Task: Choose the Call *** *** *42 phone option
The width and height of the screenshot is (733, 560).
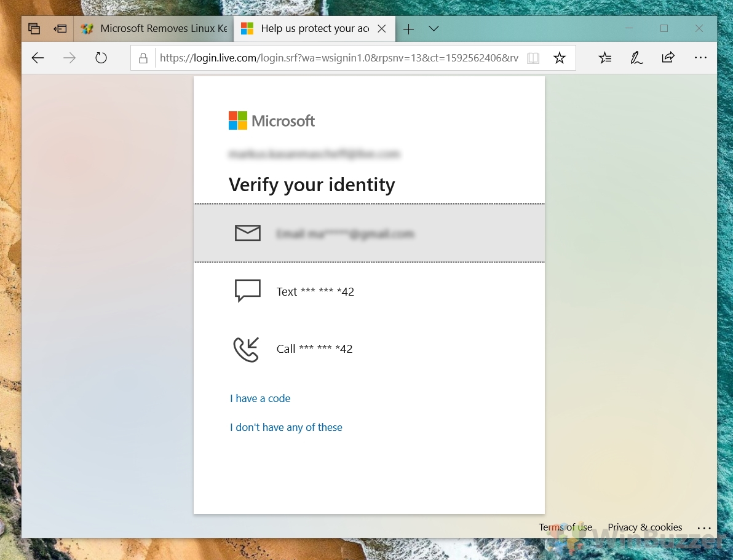Action: (314, 349)
